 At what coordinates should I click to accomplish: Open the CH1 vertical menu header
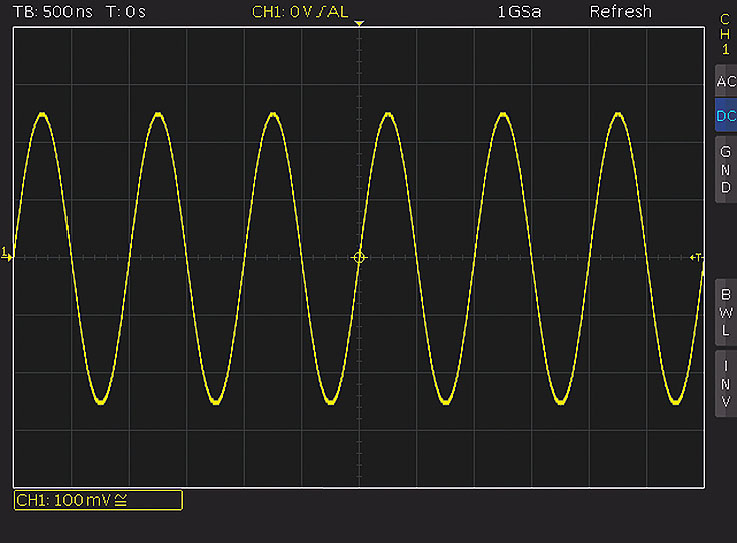(x=725, y=34)
